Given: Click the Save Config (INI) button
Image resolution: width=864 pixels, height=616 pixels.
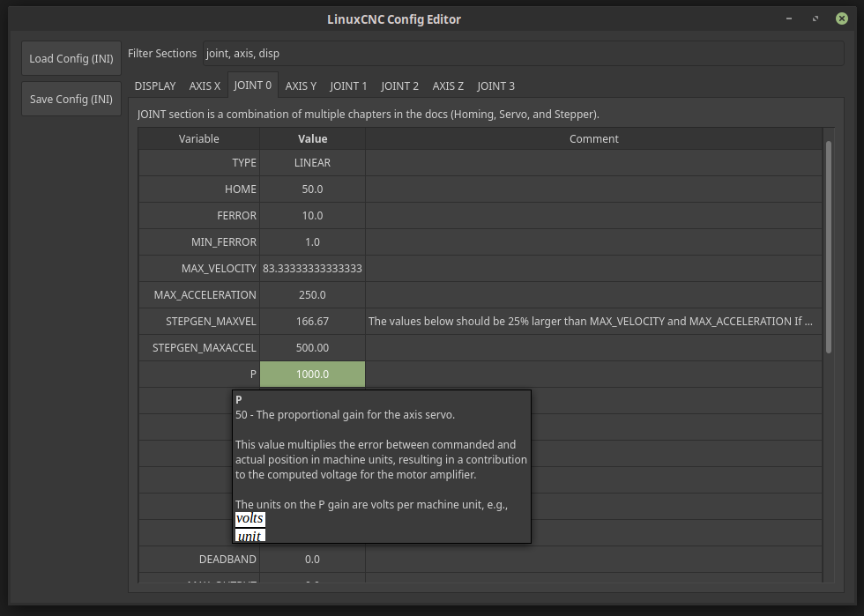Looking at the screenshot, I should pos(71,100).
